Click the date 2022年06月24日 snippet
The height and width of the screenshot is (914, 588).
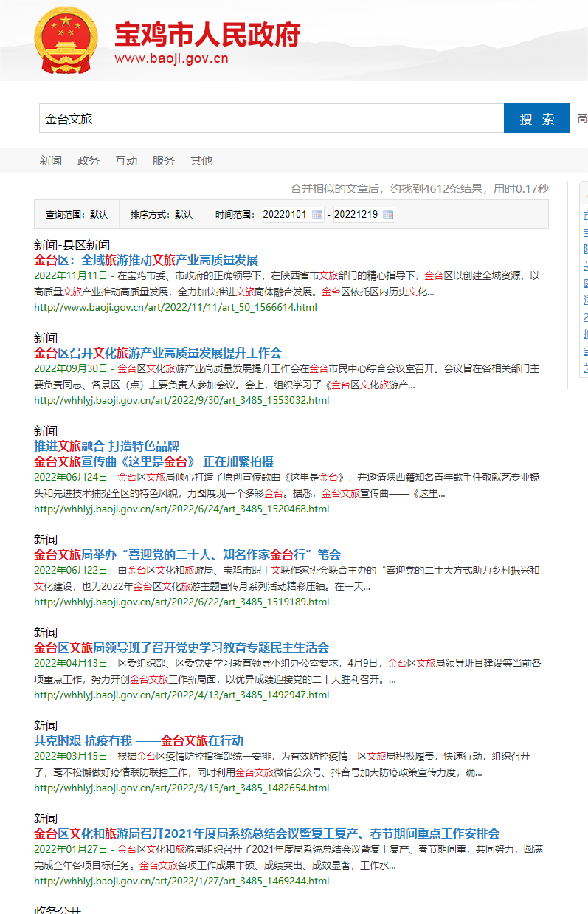click(70, 477)
